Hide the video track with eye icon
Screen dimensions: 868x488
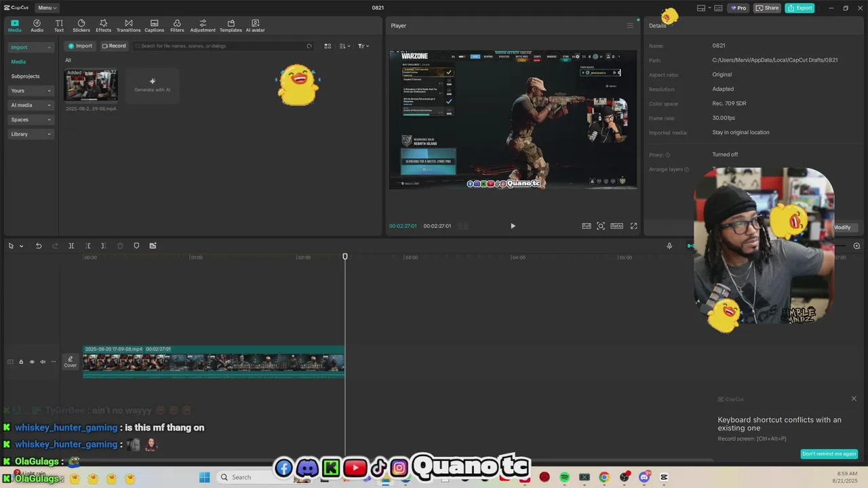pos(32,362)
